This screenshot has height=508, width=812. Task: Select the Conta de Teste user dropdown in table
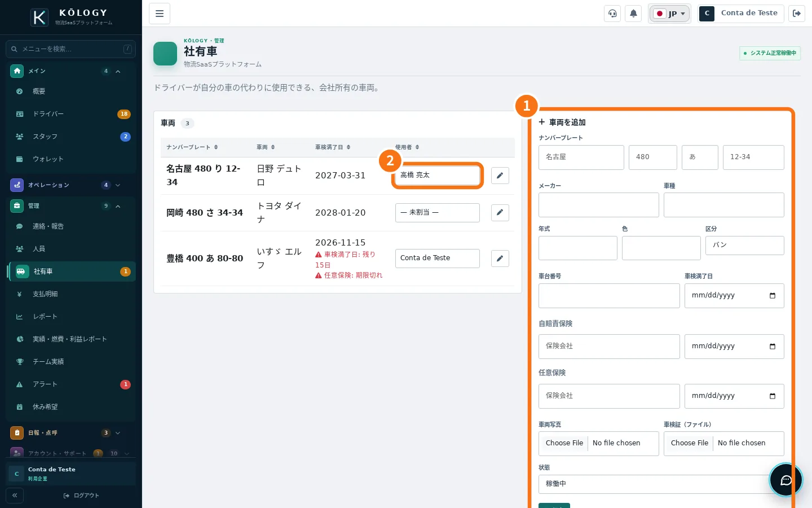click(x=437, y=259)
